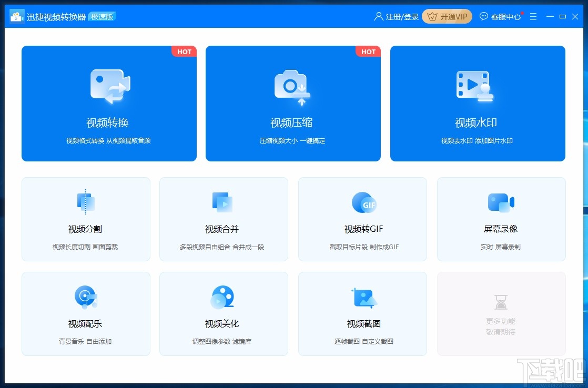This screenshot has height=388, width=588.
Task: Select the 视频美化 (Video Beautify) feature
Action: click(x=224, y=313)
